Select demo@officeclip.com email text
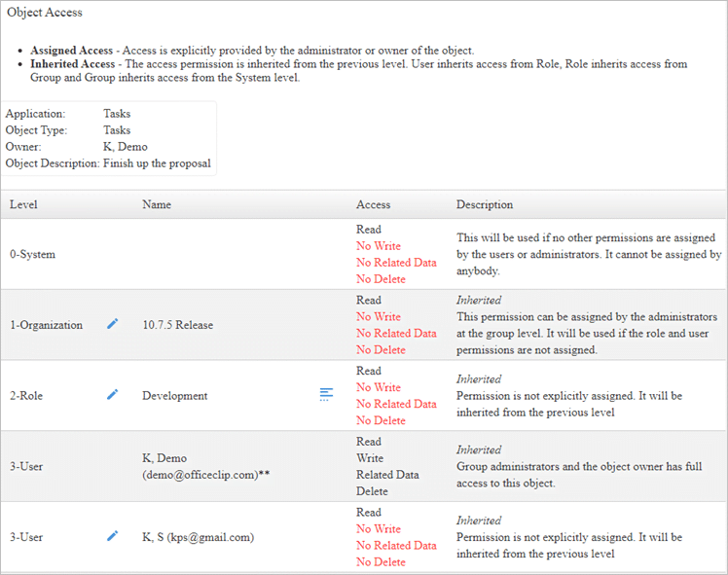 (202, 475)
